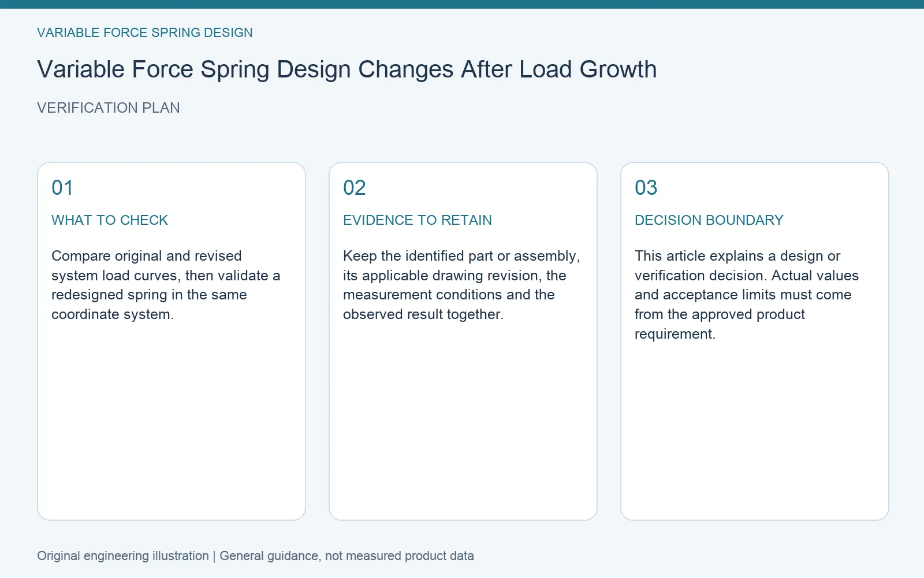Select the title 'Variable Force Spring Design Changes After Load Growth'
This screenshot has height=578, width=924.
pos(347,69)
